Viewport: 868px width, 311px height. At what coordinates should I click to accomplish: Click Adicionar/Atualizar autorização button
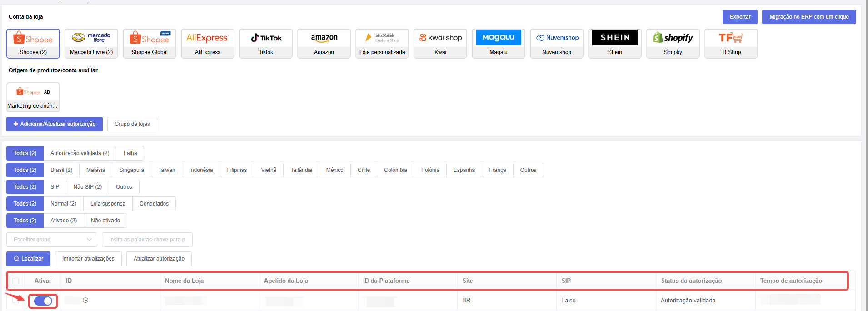coord(55,124)
